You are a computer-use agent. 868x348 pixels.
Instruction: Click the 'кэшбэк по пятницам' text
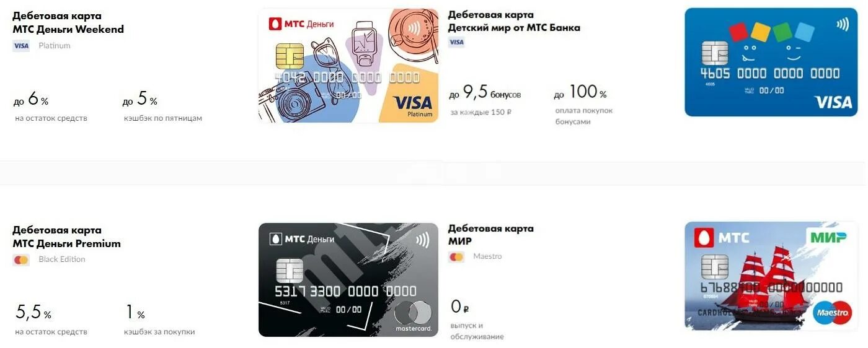point(163,118)
